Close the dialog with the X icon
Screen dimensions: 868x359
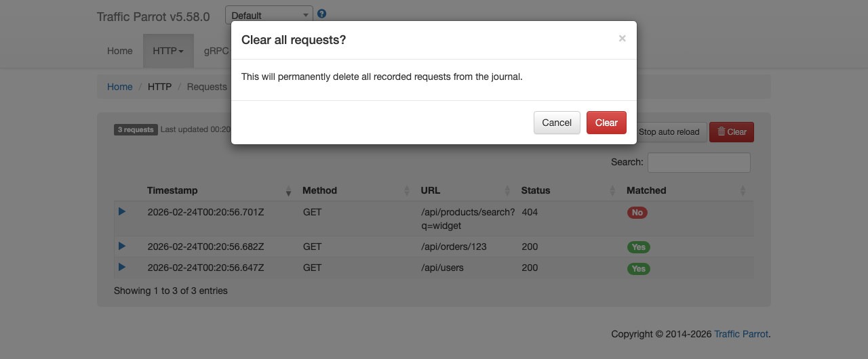(x=622, y=39)
